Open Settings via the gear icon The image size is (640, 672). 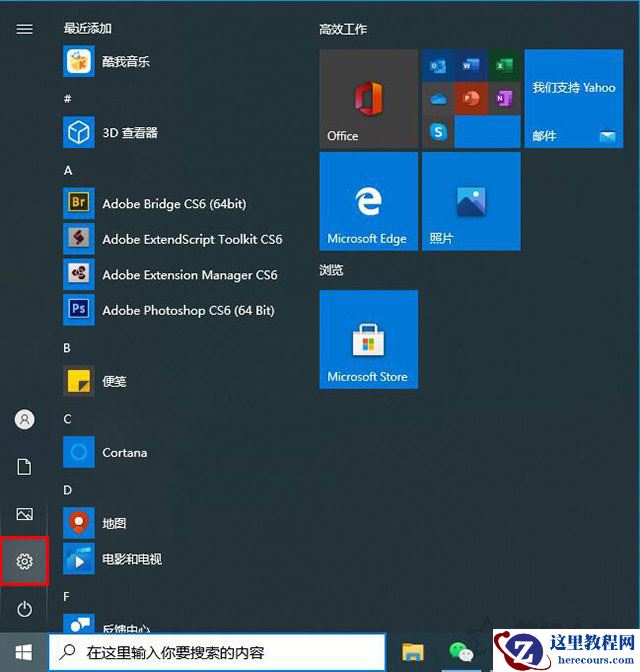click(24, 561)
